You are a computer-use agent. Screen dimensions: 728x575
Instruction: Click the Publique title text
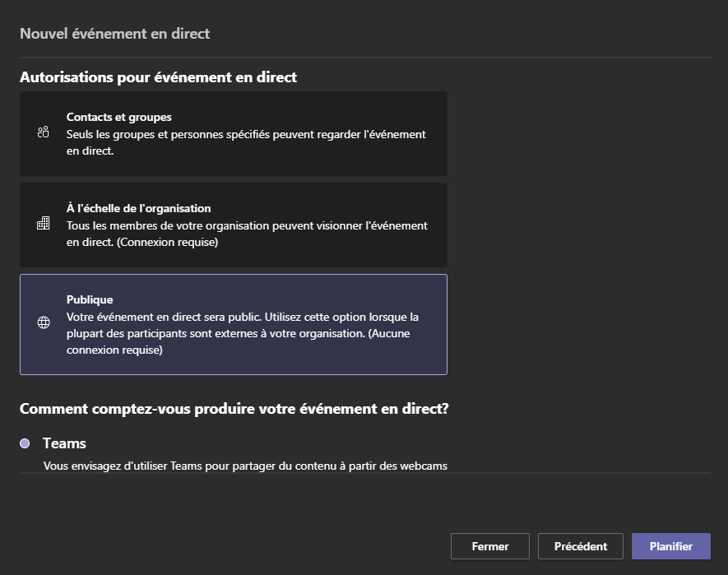pyautogui.click(x=90, y=299)
